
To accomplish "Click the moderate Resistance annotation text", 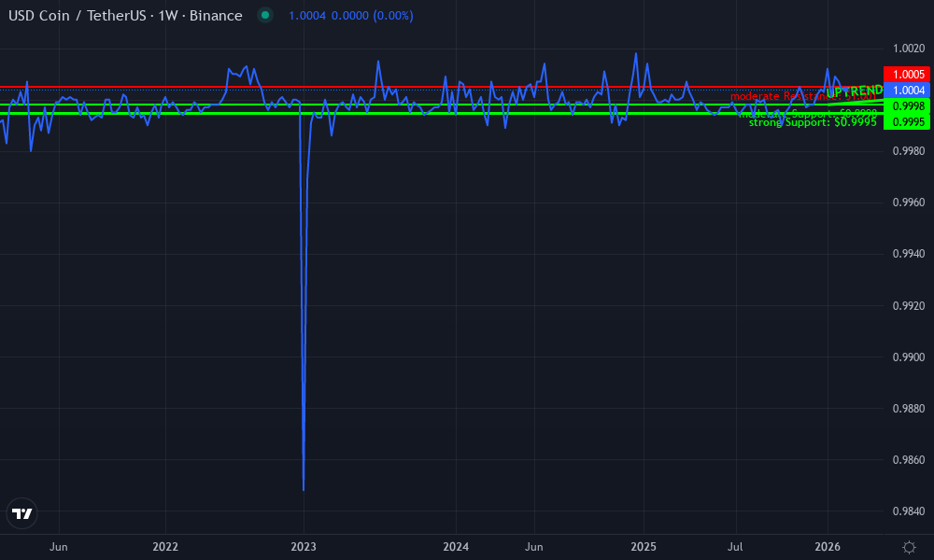I will coord(803,96).
